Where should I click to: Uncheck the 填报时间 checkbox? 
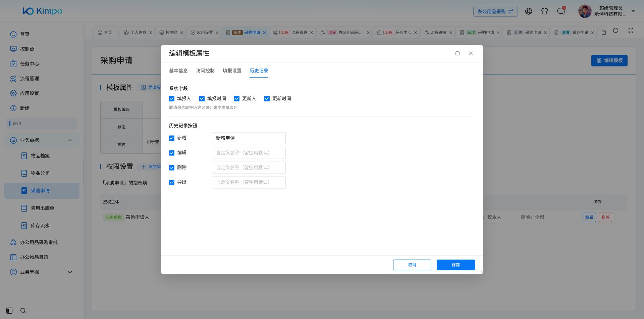[202, 99]
